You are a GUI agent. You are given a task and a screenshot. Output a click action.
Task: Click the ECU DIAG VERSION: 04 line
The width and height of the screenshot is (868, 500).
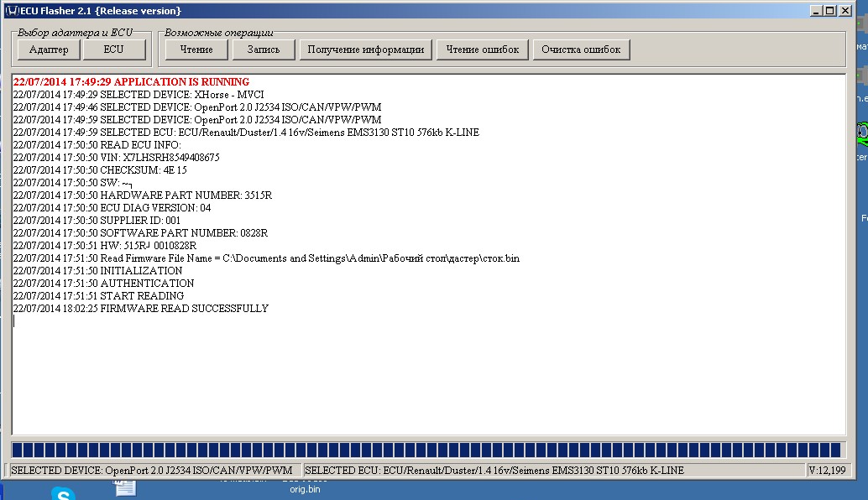pos(112,208)
